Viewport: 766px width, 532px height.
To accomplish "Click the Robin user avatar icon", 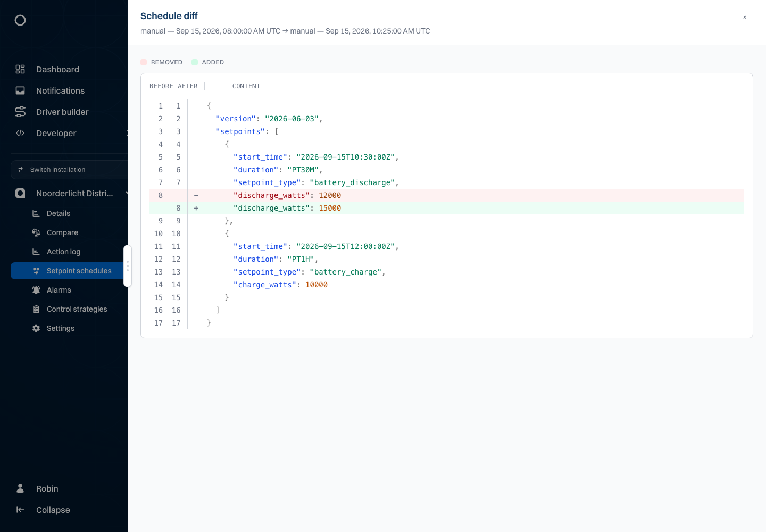I will coord(20,488).
